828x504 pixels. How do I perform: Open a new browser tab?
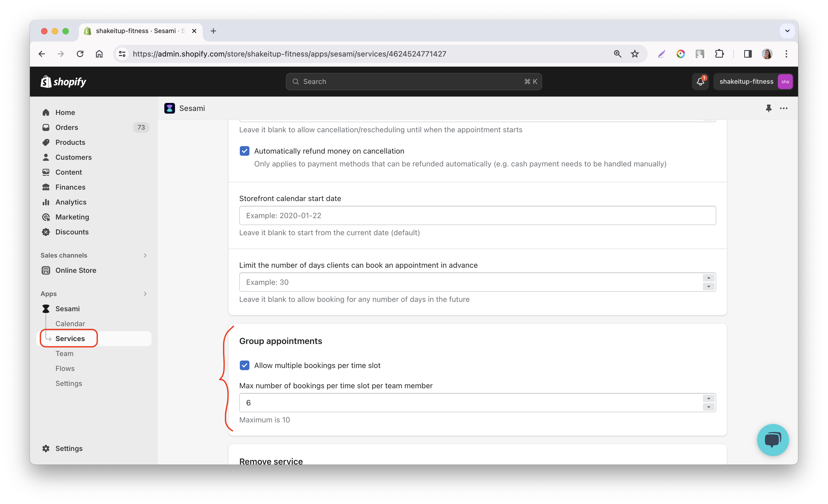(213, 31)
